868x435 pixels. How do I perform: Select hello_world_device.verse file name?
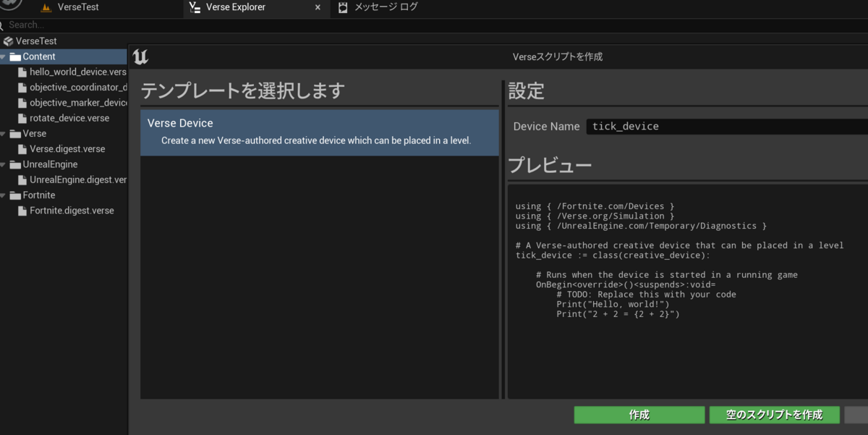(77, 72)
